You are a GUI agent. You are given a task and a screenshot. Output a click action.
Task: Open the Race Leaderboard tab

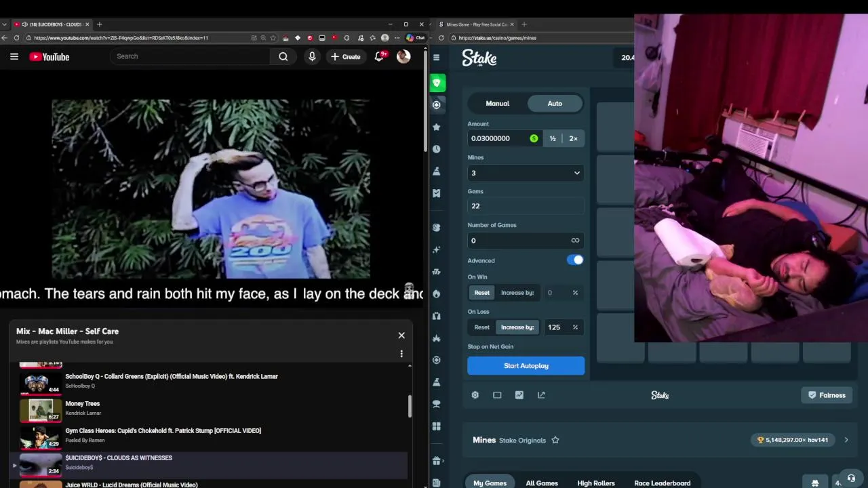[663, 483]
